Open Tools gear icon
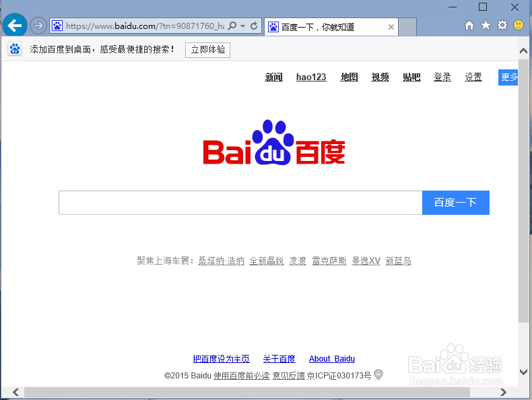The width and height of the screenshot is (532, 400). (x=502, y=25)
